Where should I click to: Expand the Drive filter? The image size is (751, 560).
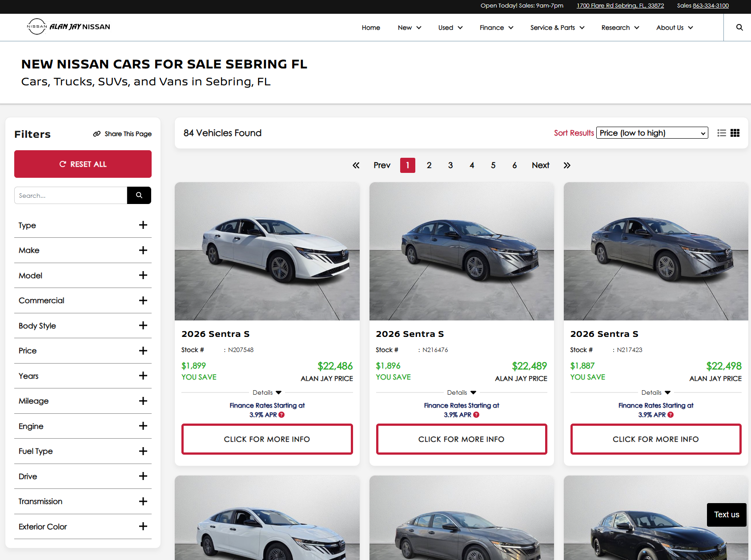(83, 476)
